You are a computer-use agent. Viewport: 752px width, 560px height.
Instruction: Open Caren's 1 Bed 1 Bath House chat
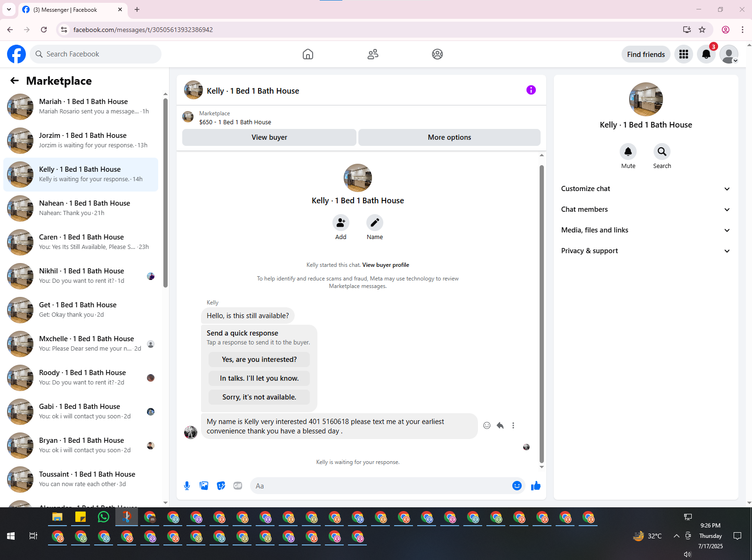[x=81, y=242]
